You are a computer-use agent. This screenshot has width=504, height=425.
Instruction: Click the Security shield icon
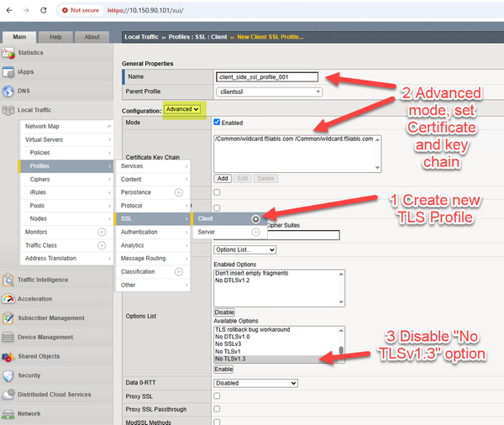pyautogui.click(x=9, y=375)
